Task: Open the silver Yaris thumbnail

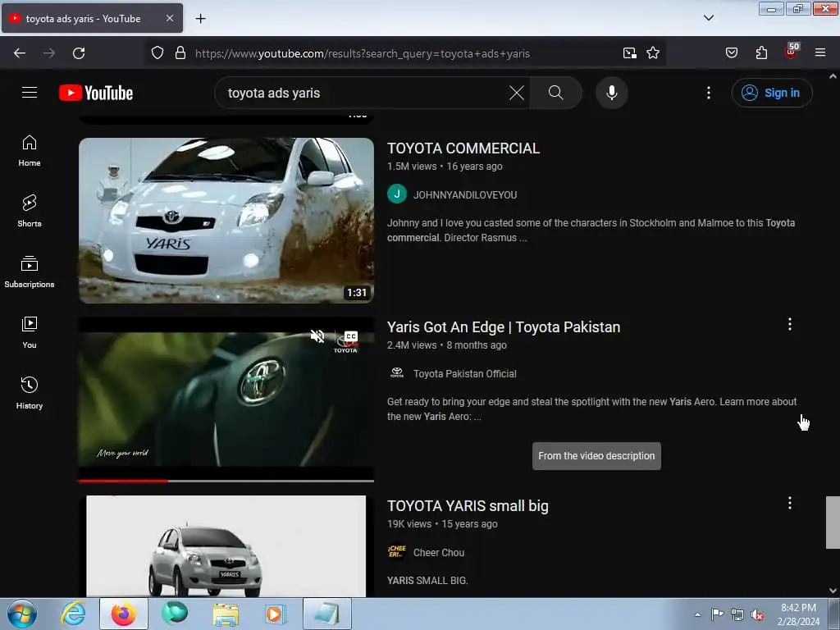Action: click(226, 546)
